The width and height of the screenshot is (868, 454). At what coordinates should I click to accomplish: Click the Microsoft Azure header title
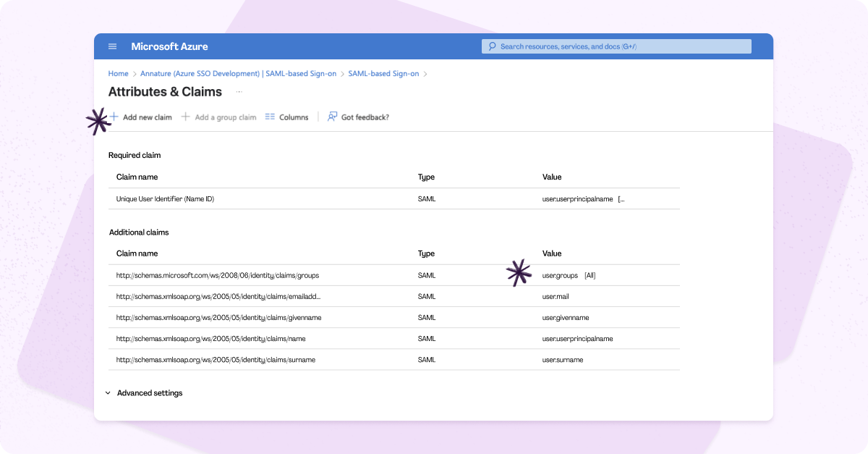click(169, 46)
